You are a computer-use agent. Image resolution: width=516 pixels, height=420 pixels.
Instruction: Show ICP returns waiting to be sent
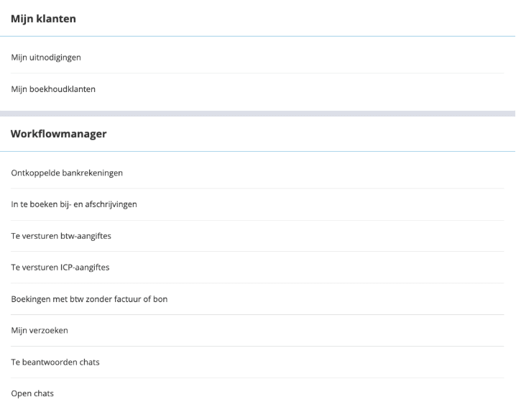tap(60, 268)
